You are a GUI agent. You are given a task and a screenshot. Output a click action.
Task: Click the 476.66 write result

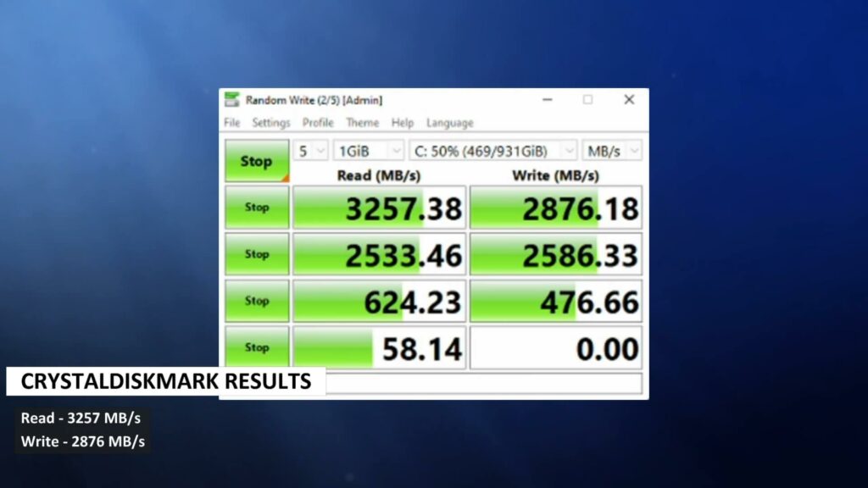point(556,301)
